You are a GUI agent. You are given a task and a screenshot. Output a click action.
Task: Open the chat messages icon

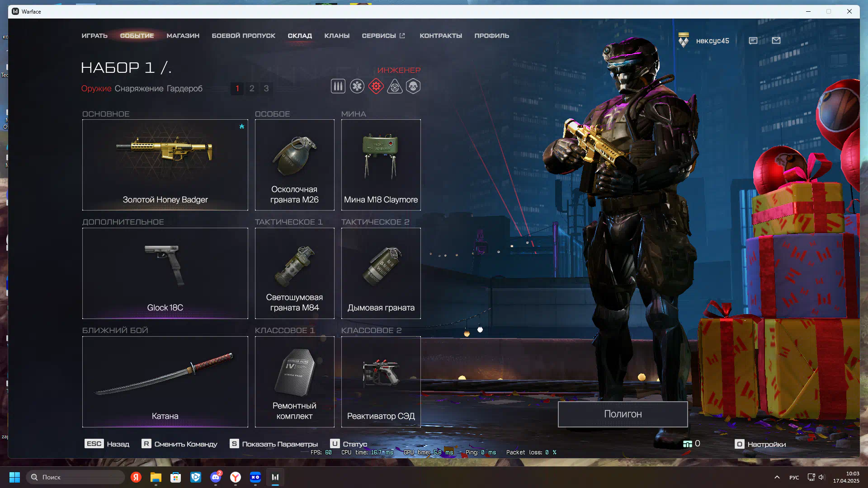753,41
